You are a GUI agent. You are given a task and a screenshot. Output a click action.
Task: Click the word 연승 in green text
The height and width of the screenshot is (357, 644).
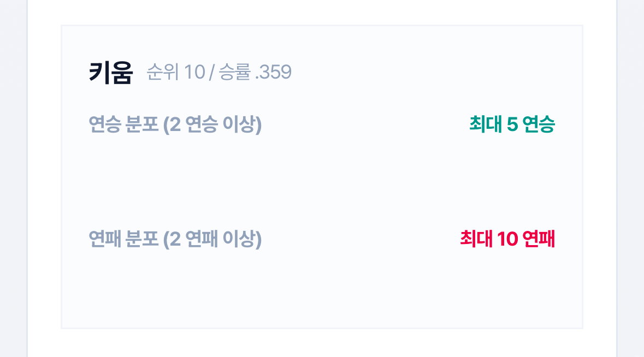pos(539,124)
